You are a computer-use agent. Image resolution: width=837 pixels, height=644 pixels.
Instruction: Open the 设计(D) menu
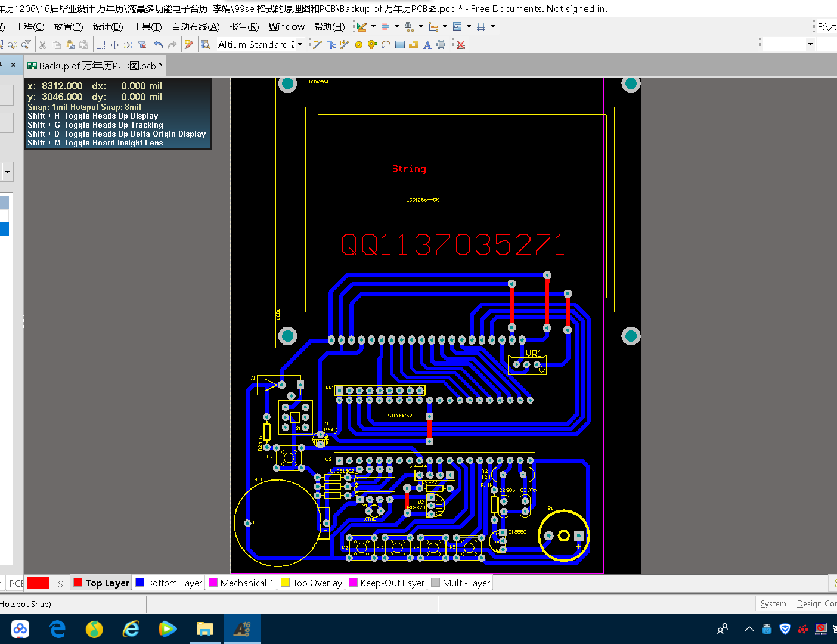point(108,27)
